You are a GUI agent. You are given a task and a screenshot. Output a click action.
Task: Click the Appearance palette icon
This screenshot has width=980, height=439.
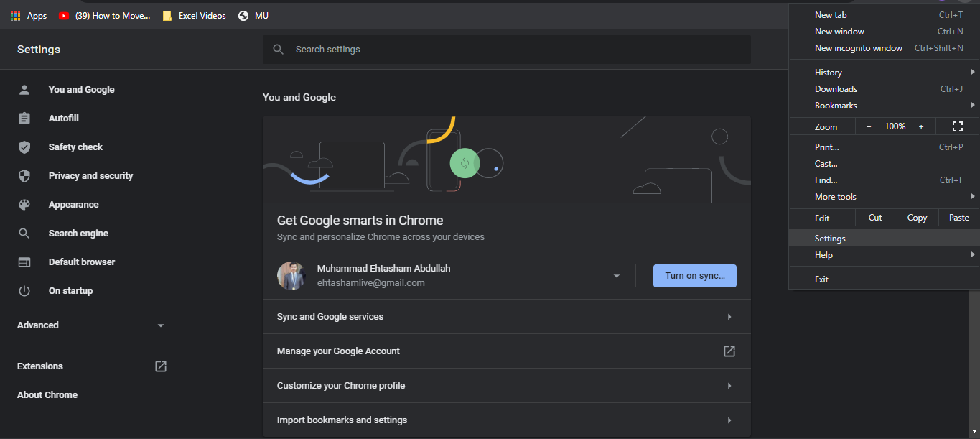[x=24, y=205]
